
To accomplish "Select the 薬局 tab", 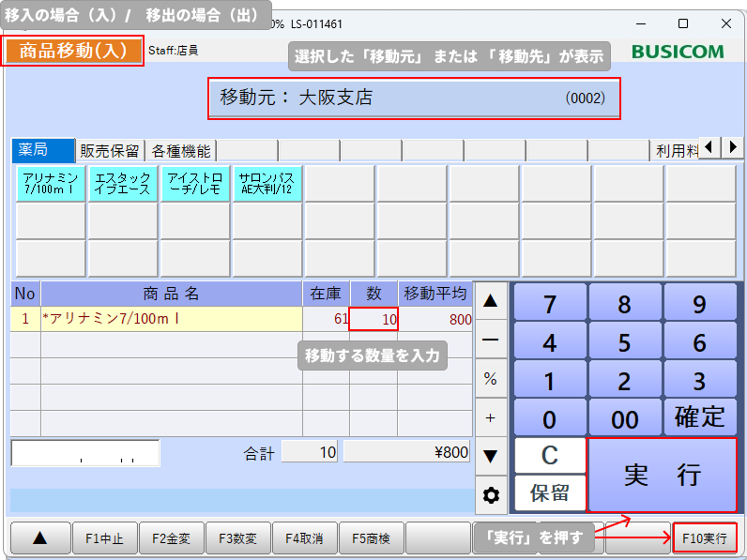I will tap(42, 150).
